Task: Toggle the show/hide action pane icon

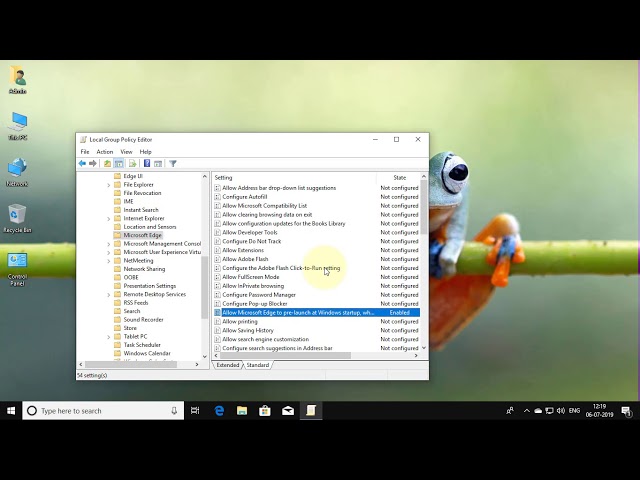Action: [x=158, y=164]
